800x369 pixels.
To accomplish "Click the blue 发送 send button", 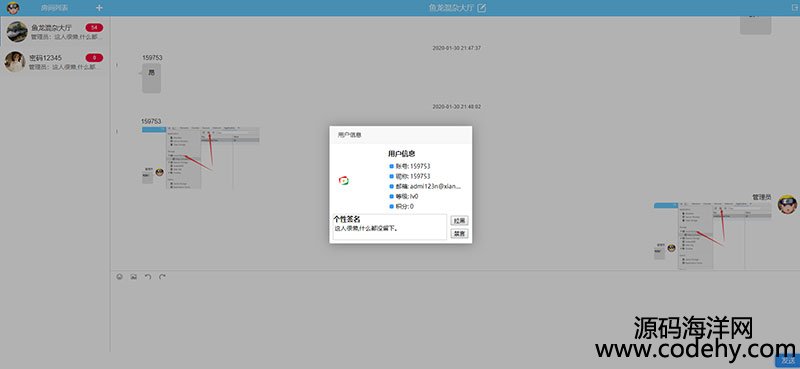I will point(787,360).
